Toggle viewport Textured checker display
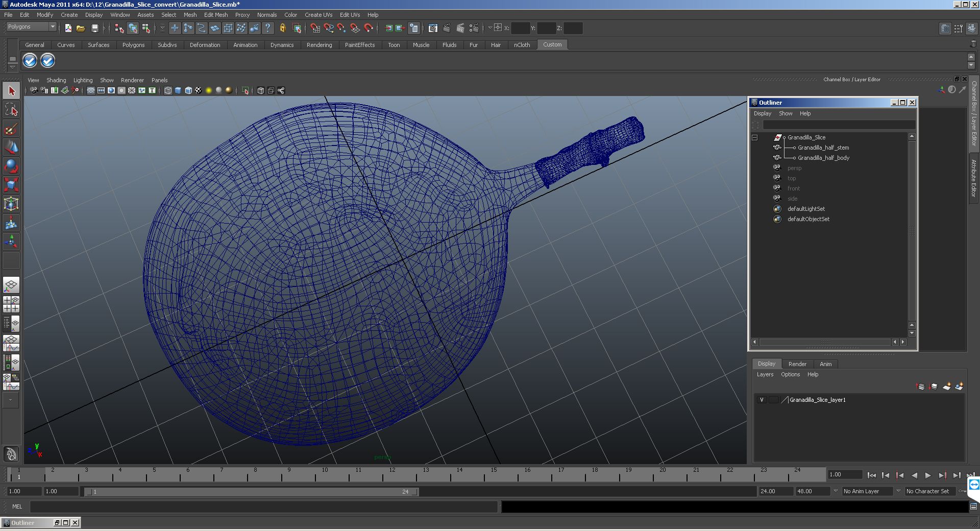Screen dimensions: 980x531 click(199, 90)
